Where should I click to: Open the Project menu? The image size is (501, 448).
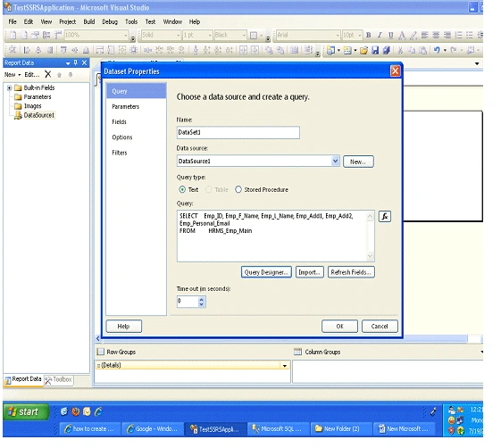click(x=67, y=21)
